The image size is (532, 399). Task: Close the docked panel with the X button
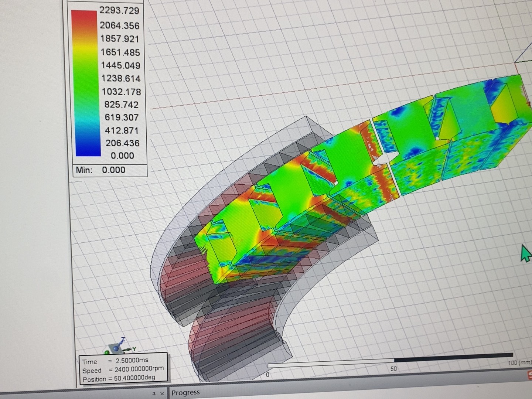tap(162, 394)
